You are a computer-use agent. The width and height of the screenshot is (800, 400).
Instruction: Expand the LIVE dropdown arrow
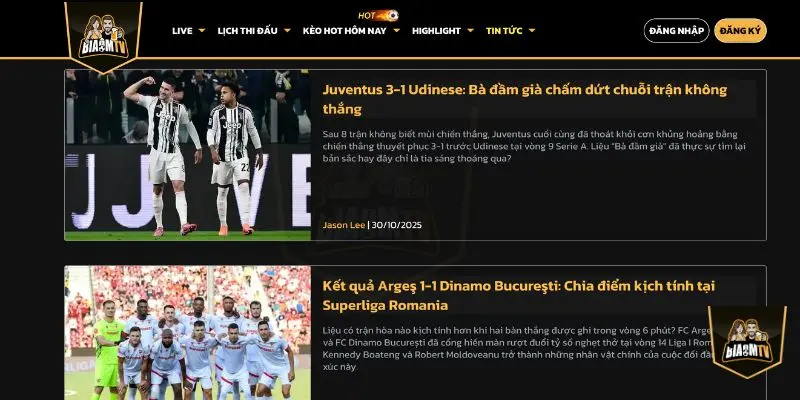[x=202, y=31]
